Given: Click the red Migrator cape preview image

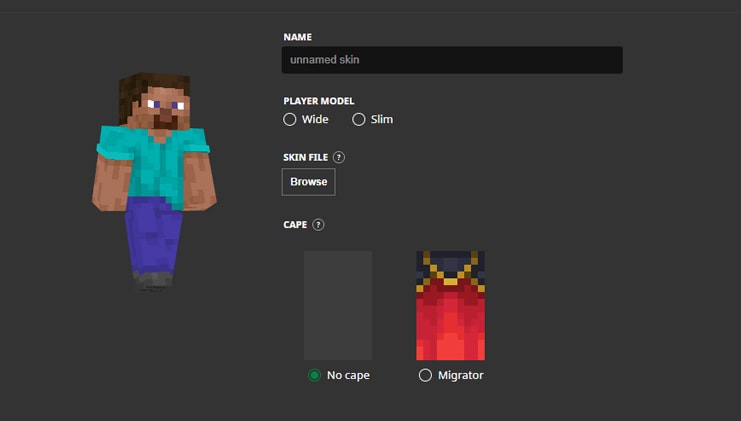Looking at the screenshot, I should click(450, 305).
